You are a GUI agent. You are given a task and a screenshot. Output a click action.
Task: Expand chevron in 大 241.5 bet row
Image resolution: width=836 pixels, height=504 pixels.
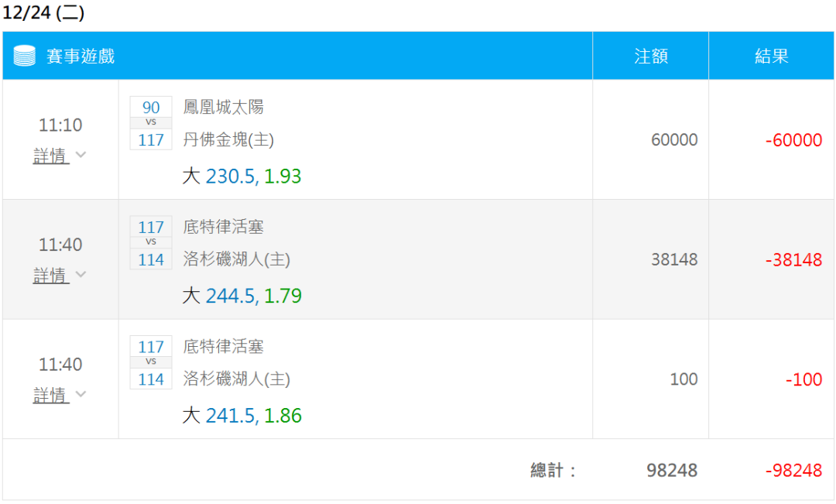81,394
